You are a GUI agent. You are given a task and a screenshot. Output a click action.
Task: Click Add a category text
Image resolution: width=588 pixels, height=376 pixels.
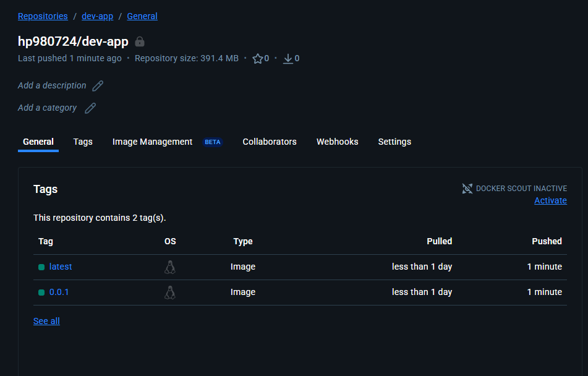47,108
